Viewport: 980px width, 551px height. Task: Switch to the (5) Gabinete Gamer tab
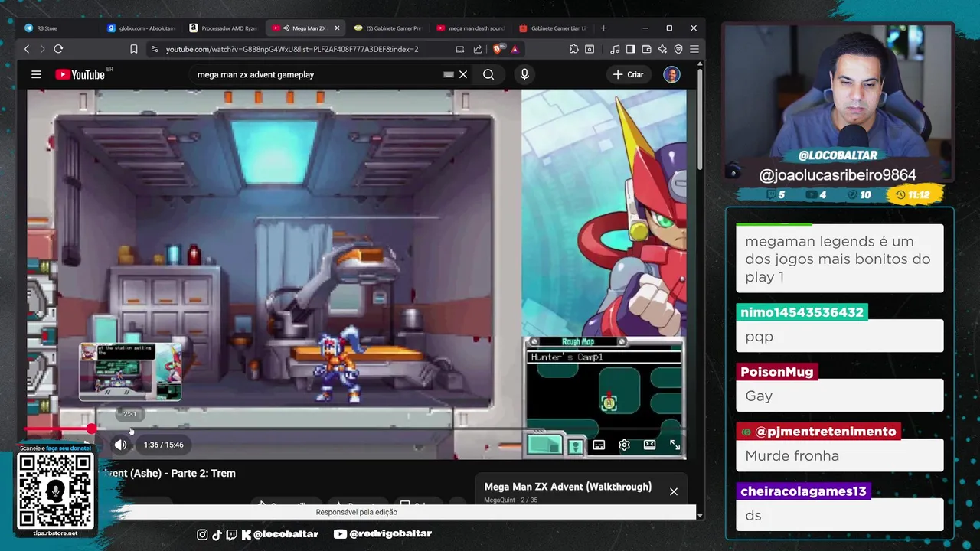(389, 28)
